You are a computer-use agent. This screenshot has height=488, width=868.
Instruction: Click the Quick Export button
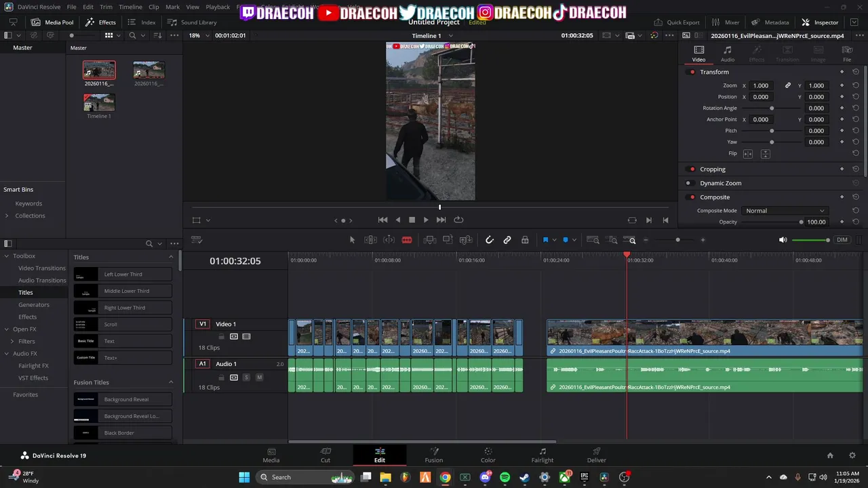(x=677, y=22)
